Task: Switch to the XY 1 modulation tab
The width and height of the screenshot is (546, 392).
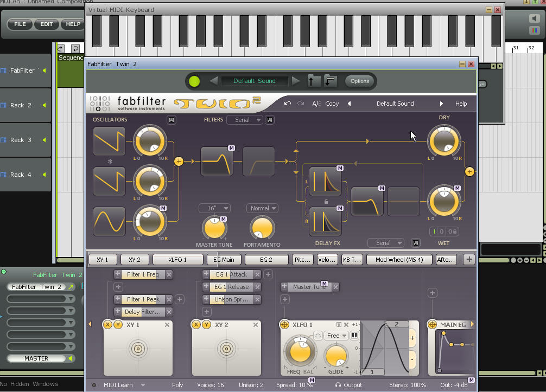Action: 103,260
